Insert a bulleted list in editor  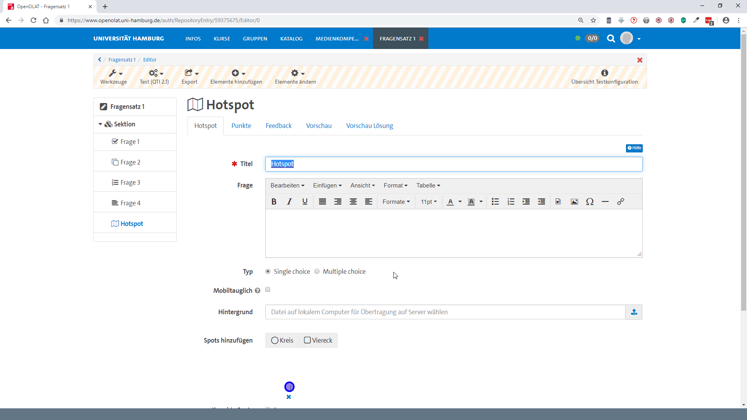pyautogui.click(x=495, y=202)
